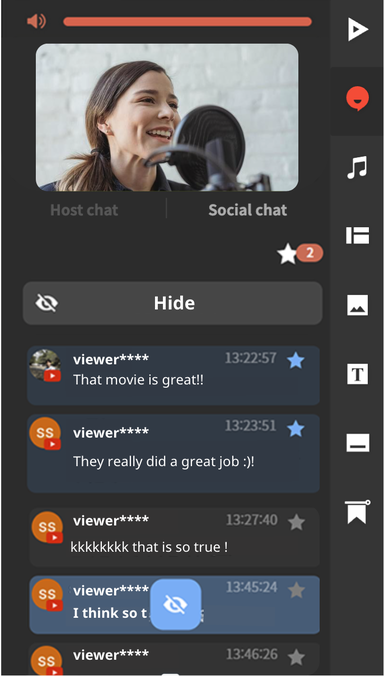The height and width of the screenshot is (676, 384).
Task: Select the text T icon
Action: click(x=357, y=374)
